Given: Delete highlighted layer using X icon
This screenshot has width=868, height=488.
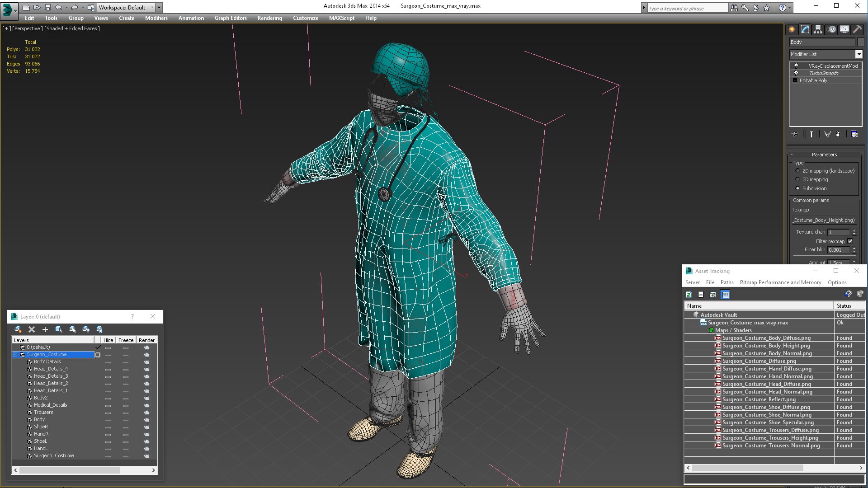Looking at the screenshot, I should click(x=32, y=329).
